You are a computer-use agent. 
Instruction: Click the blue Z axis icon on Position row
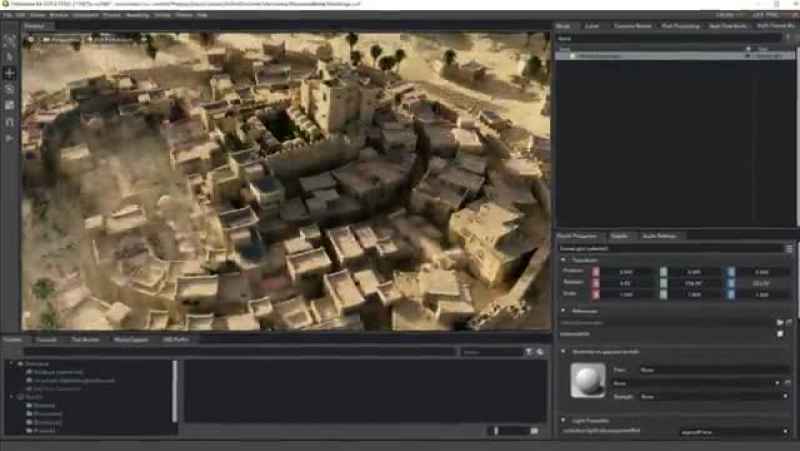pos(731,271)
